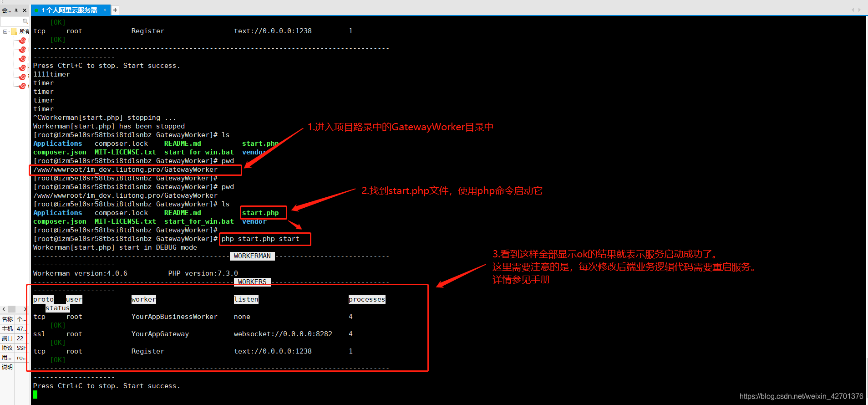The width and height of the screenshot is (868, 405).
Task: Open the last session icon in the tree
Action: pos(22,86)
